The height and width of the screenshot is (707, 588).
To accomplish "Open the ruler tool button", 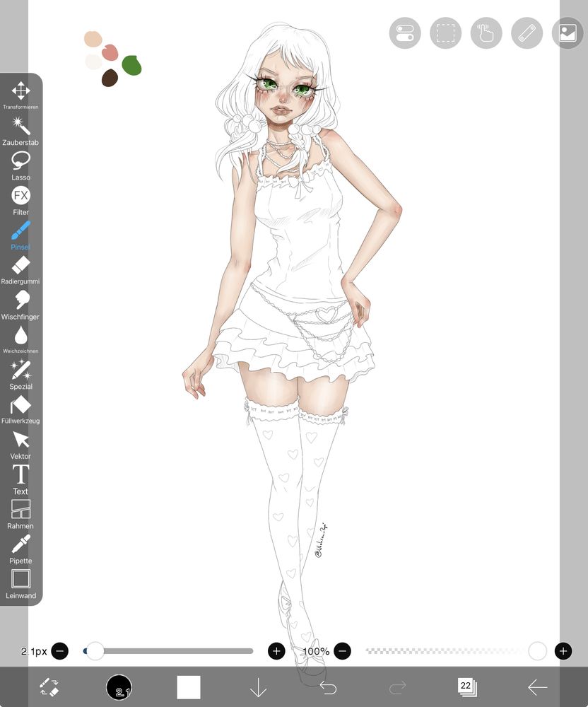I will (x=527, y=33).
